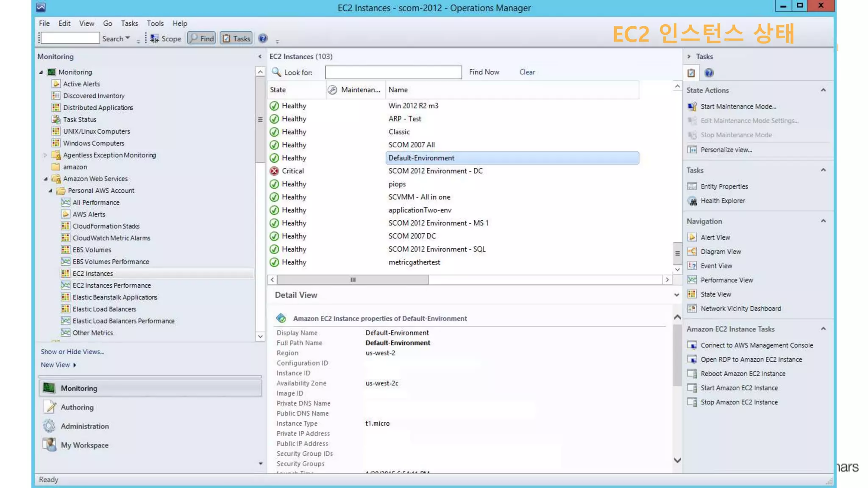Open Diagram View navigation

pos(721,252)
